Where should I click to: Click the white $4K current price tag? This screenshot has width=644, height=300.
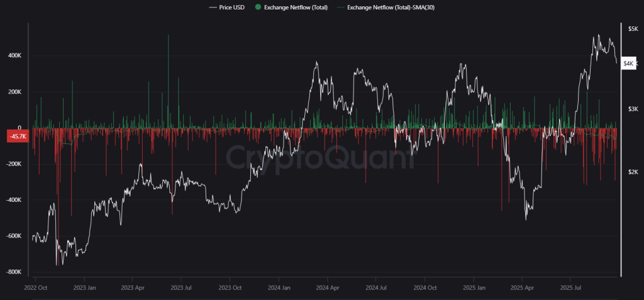(628, 64)
